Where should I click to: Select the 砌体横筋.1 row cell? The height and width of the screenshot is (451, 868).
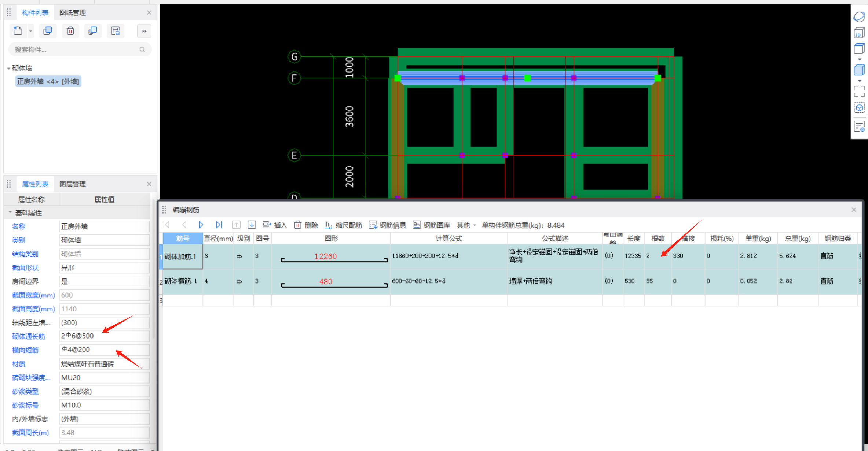tap(183, 281)
